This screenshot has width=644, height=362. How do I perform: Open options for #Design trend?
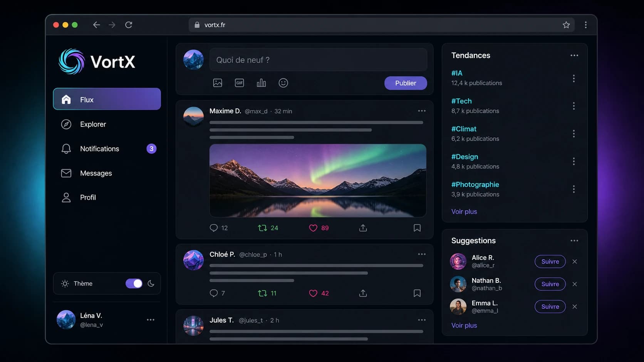click(x=574, y=161)
